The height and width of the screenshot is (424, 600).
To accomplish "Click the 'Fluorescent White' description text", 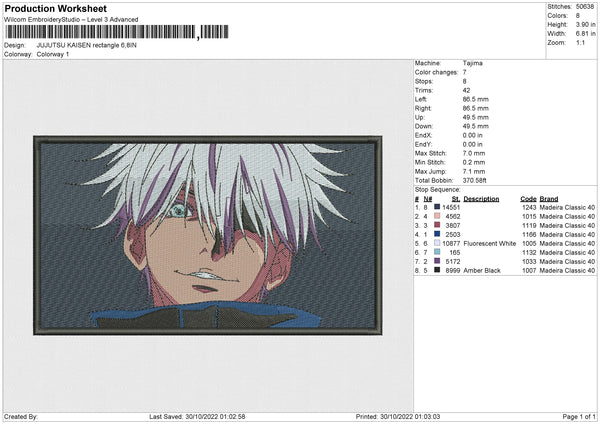I will (489, 243).
